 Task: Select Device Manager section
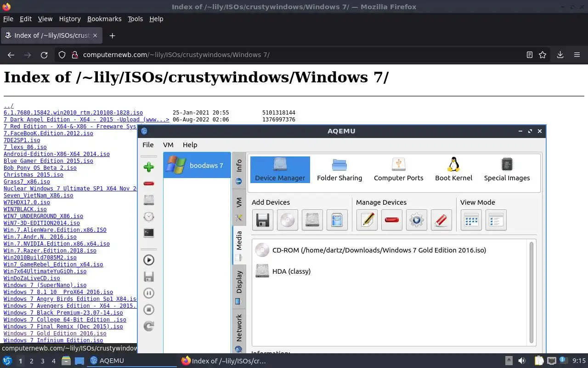(x=280, y=170)
